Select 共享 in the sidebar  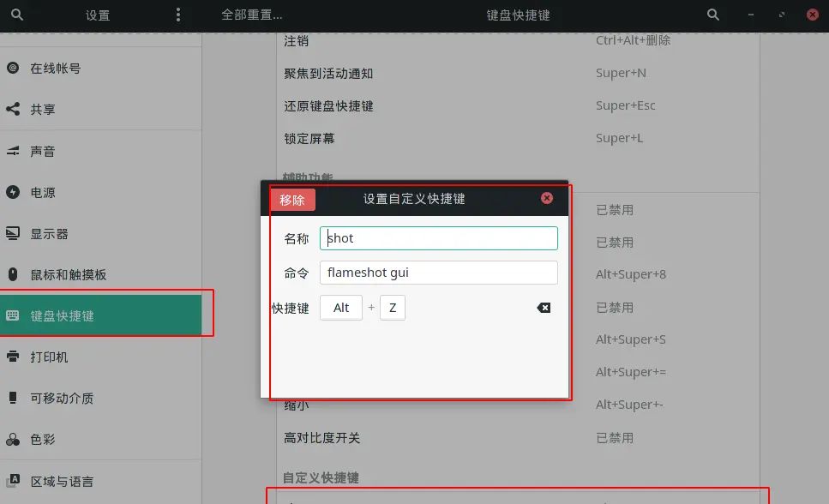click(100, 109)
